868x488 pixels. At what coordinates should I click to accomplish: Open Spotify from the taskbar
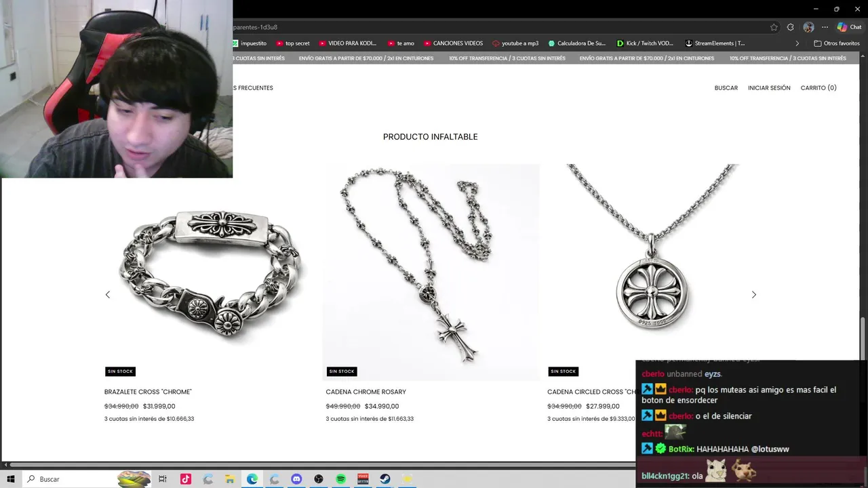341,479
